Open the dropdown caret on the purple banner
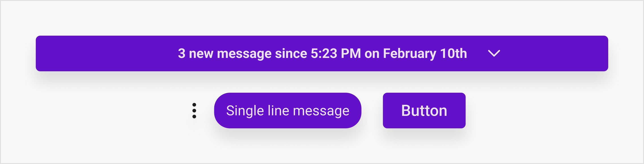Screen dimensions: 644x164 coord(494,53)
